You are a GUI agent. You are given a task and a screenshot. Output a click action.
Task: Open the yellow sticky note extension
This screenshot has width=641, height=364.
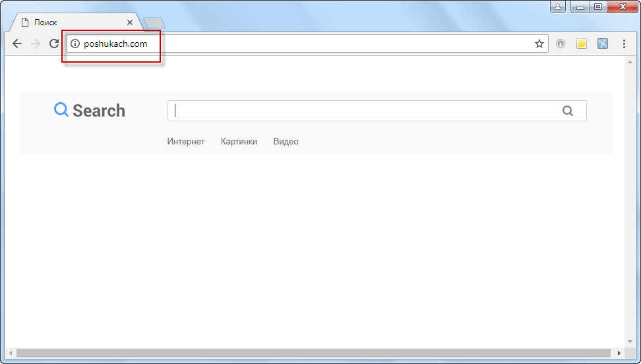click(581, 44)
